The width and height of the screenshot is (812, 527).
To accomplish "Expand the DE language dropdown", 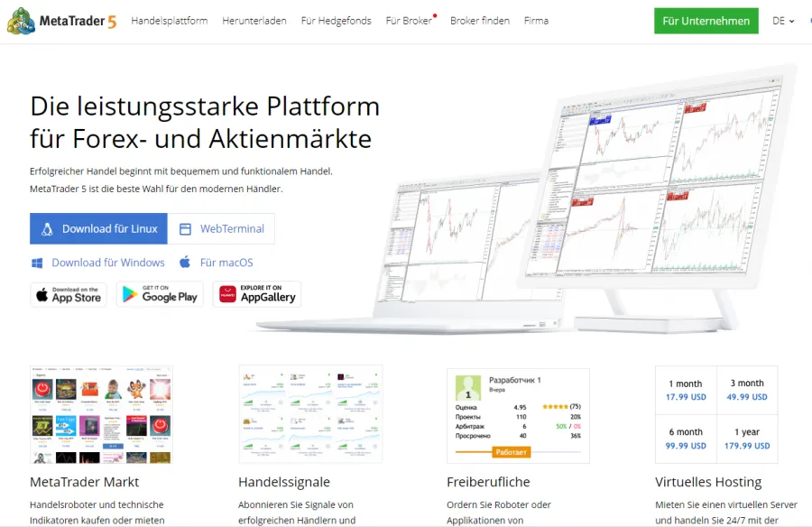I will click(x=783, y=21).
